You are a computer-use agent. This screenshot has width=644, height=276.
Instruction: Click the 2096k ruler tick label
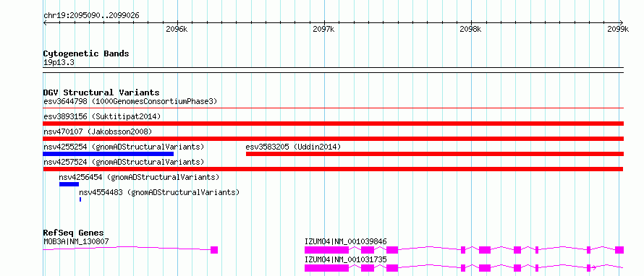click(x=177, y=29)
